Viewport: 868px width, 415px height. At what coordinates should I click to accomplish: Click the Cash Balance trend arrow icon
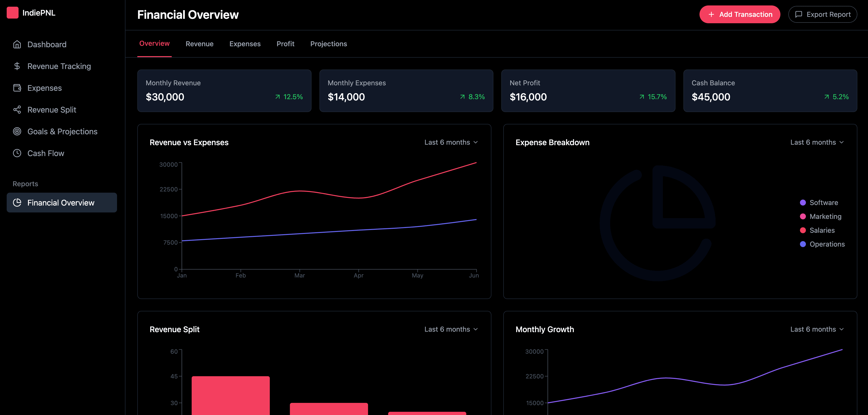pos(826,97)
